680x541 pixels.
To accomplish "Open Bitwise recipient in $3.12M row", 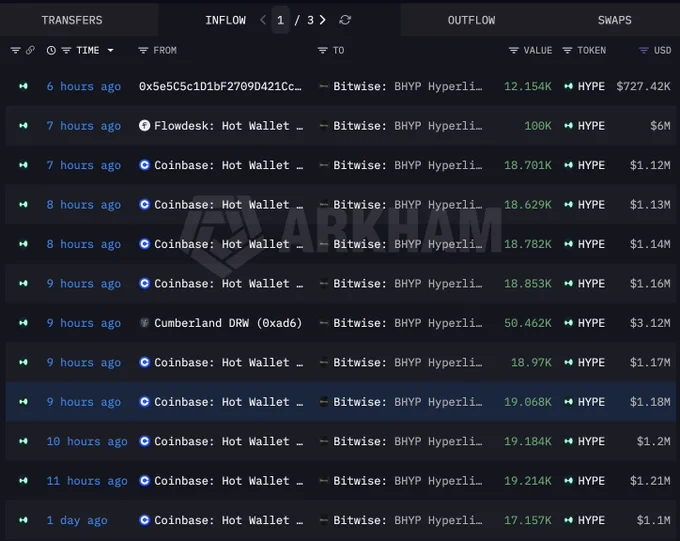I will coord(408,323).
